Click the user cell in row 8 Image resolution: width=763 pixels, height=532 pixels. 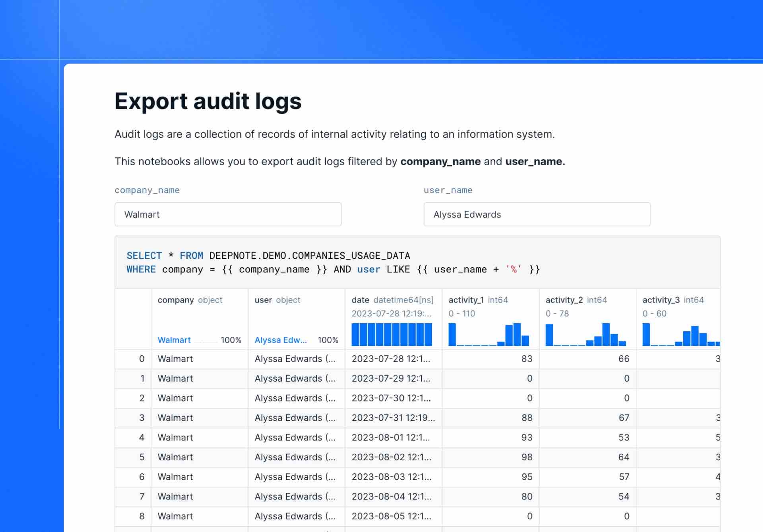click(x=295, y=516)
